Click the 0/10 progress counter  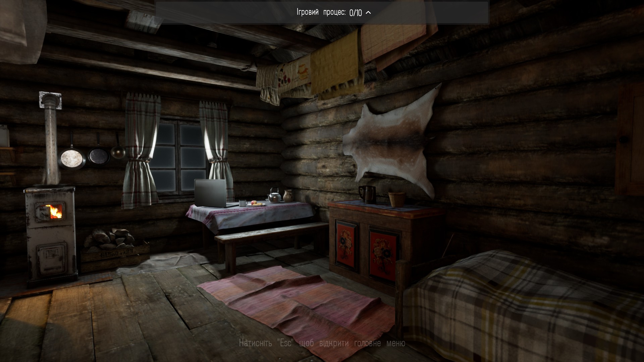355,13
